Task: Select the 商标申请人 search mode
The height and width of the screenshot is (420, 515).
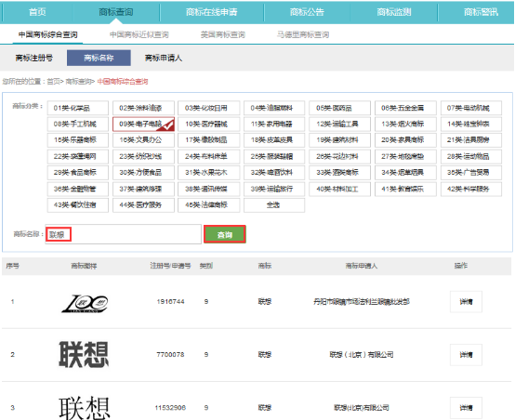Action: 164,59
